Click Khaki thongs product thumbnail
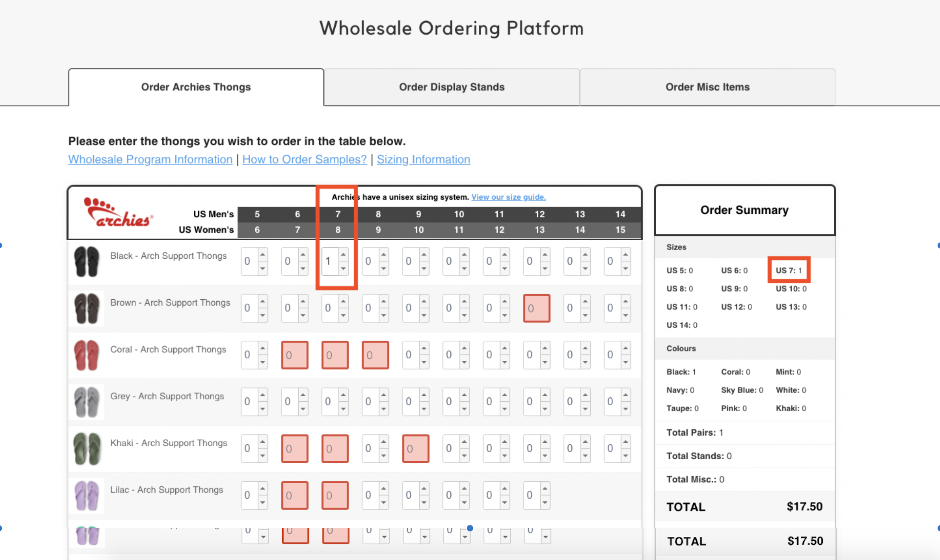 pyautogui.click(x=86, y=449)
